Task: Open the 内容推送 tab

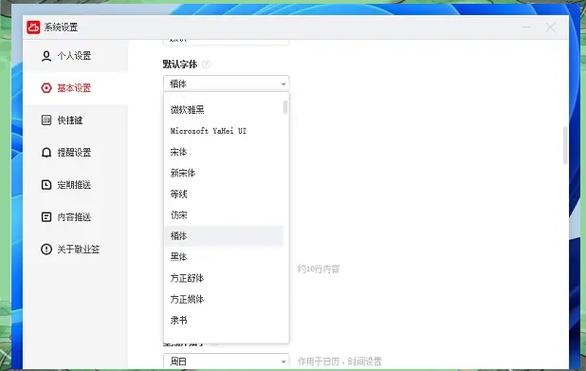Action: pos(75,217)
